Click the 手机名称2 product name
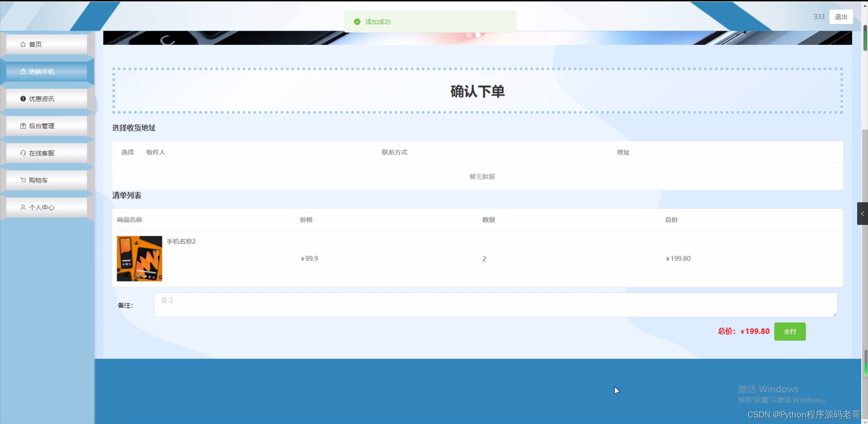The image size is (868, 424). pyautogui.click(x=181, y=242)
